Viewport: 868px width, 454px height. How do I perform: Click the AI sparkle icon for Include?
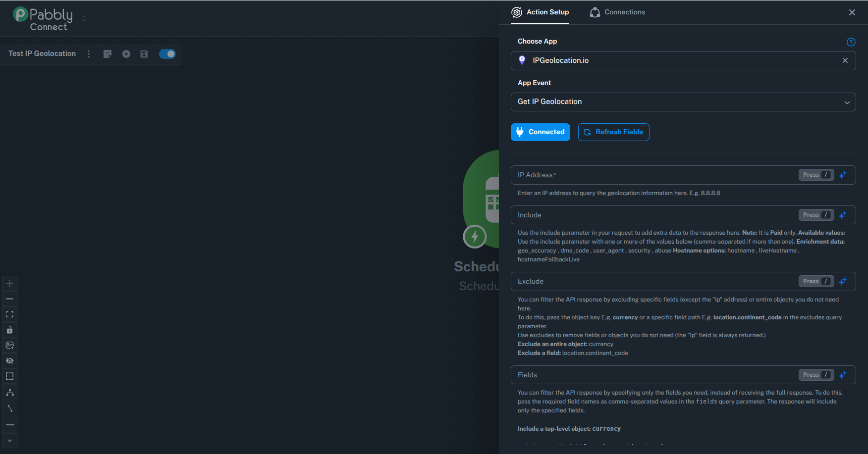(x=843, y=215)
